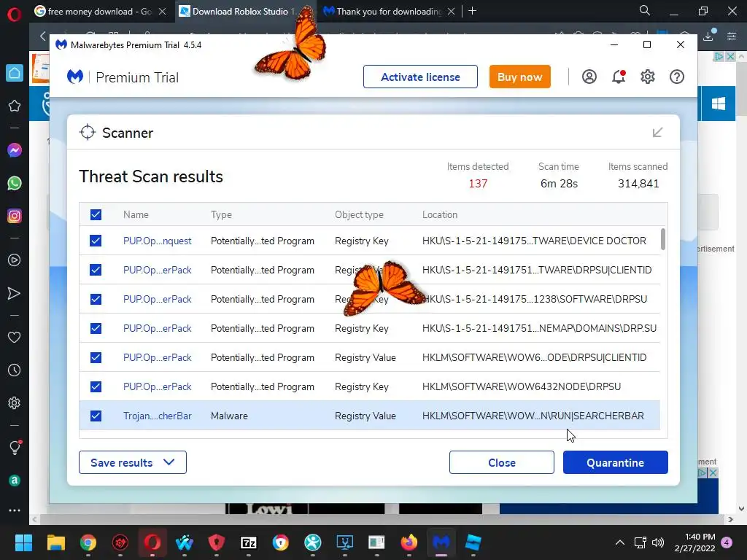Viewport: 747px width, 560px height.
Task: Open Malwarebytes notifications bell
Action: click(x=619, y=77)
